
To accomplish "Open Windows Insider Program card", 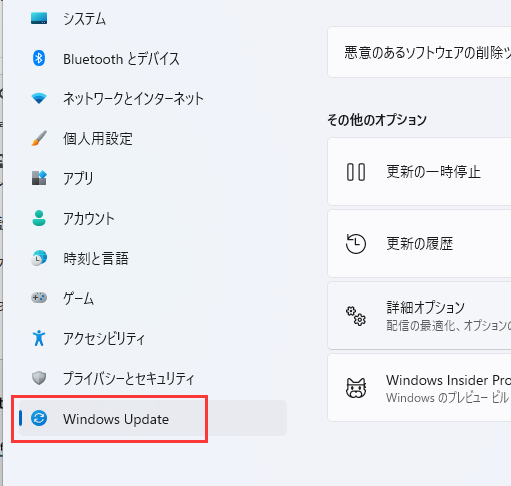I will click(x=419, y=388).
